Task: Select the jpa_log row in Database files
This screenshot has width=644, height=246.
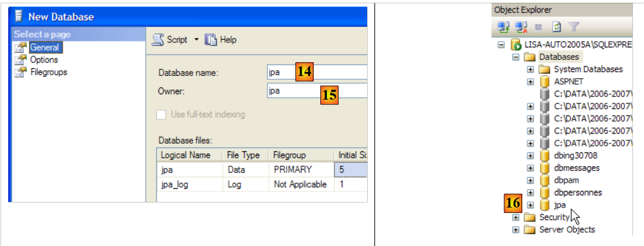Action: [x=174, y=185]
